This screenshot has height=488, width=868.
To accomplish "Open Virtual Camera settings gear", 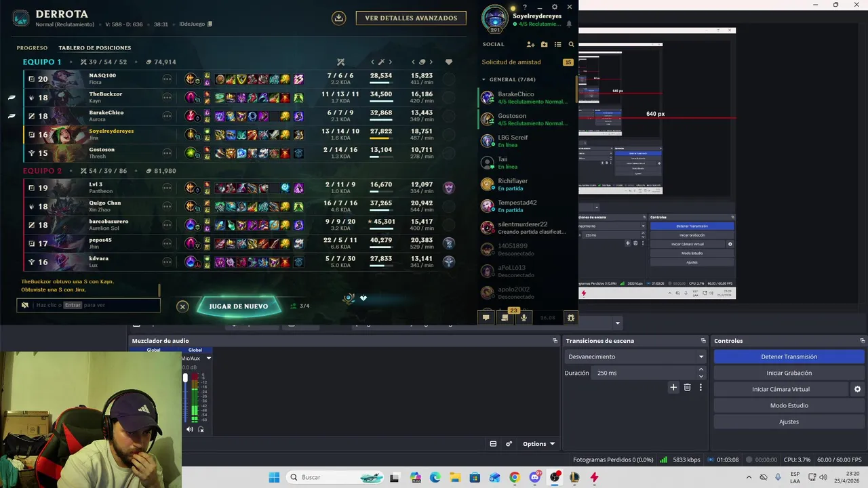I will point(857,389).
